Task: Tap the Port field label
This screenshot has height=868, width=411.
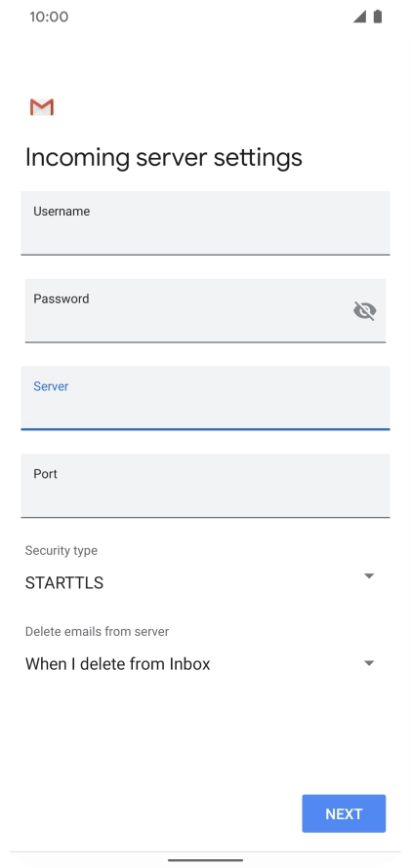Action: pos(46,474)
